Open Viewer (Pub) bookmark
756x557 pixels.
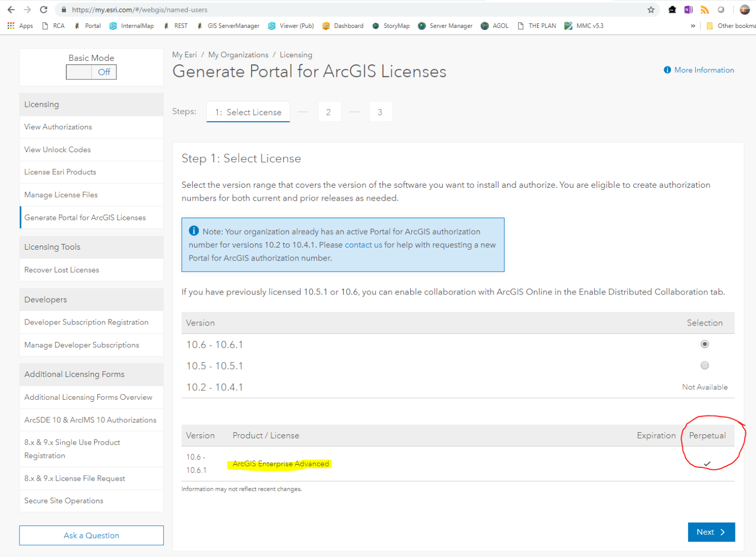pos(291,26)
